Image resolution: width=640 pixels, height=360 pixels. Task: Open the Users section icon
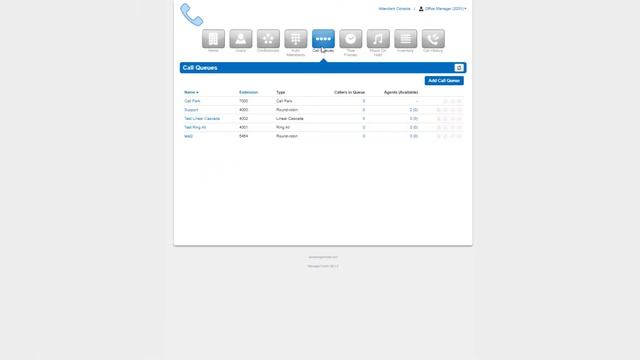tap(240, 39)
